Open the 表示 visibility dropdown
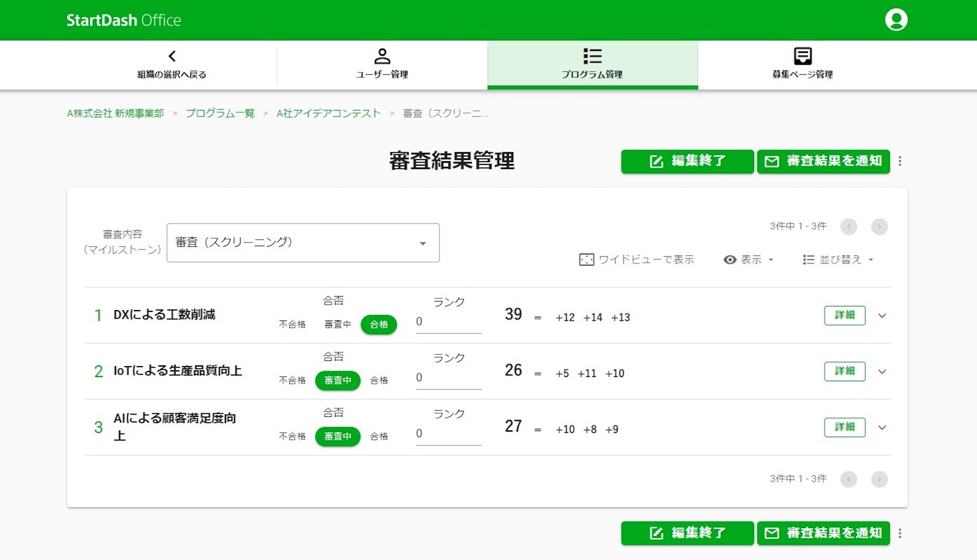This screenshot has width=977, height=560. click(x=748, y=260)
